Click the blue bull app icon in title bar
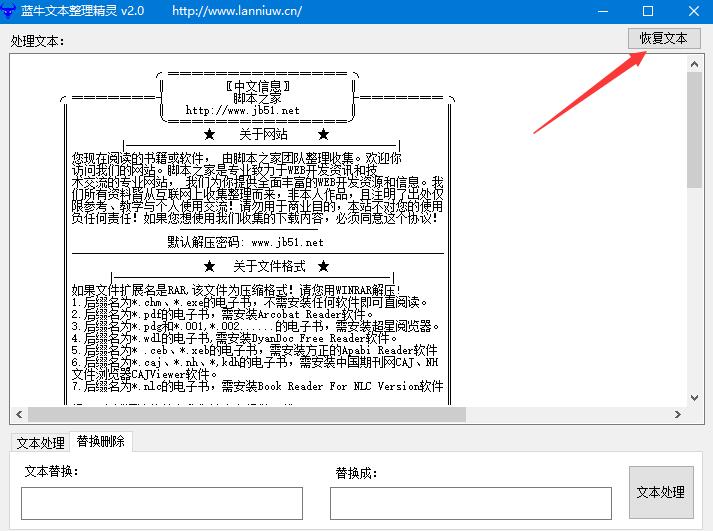The height and width of the screenshot is (531, 713). tap(8, 10)
